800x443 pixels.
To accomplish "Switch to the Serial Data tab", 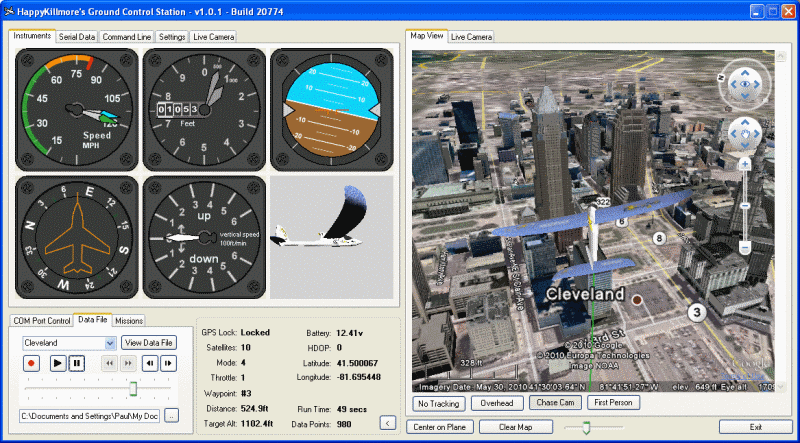I will click(77, 37).
